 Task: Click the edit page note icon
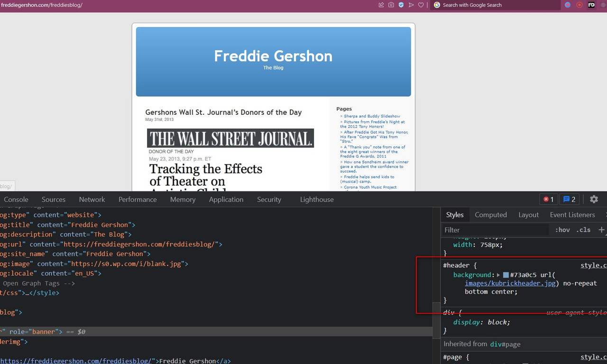(381, 5)
